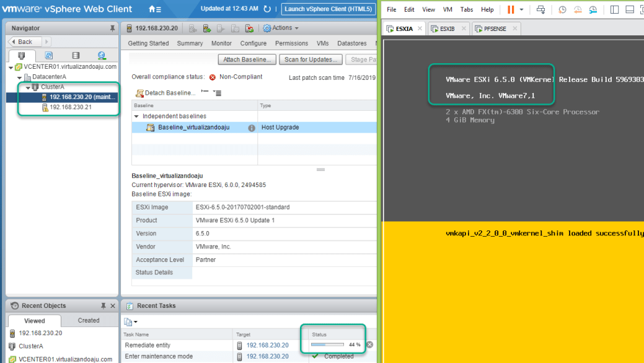Click the revert to snapshot icon
The image size is (644, 363).
tap(578, 10)
